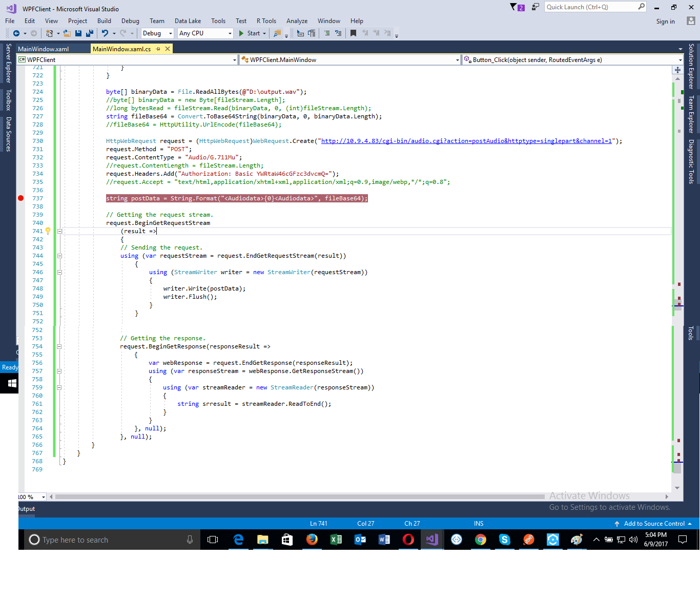Click the feedback icon beside Quick Launch
Screen dimensions: 700x600
point(535,7)
